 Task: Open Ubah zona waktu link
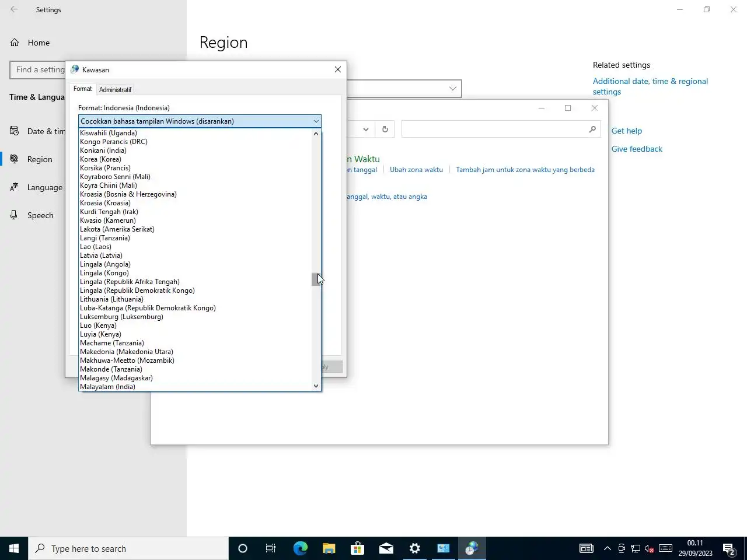coord(416,170)
